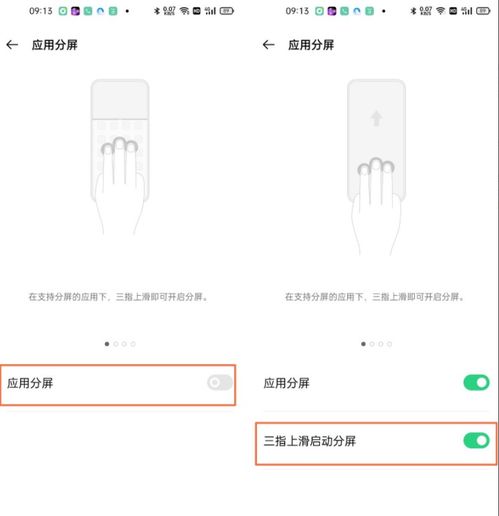Tap the 应用分屏 title on left screen

point(55,45)
